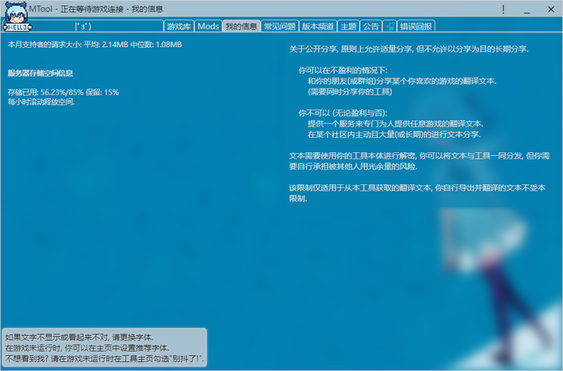The image size is (563, 371).
Task: Open the 公告 tab
Action: [371, 26]
